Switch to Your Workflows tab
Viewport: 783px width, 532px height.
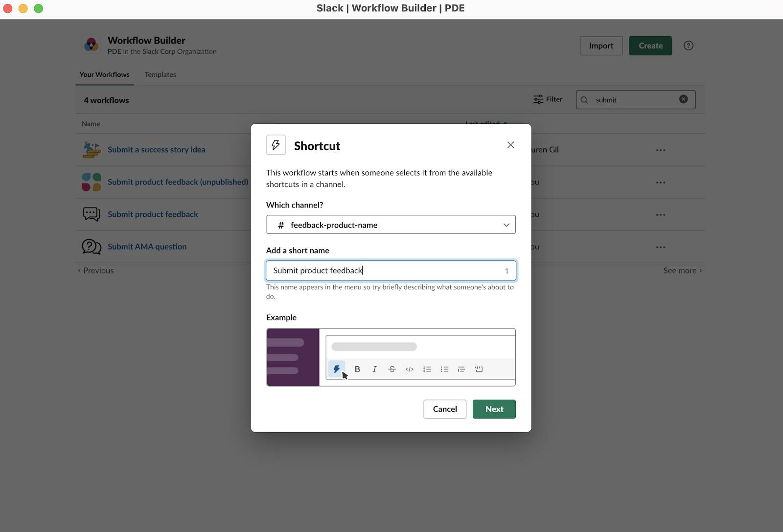tap(105, 74)
